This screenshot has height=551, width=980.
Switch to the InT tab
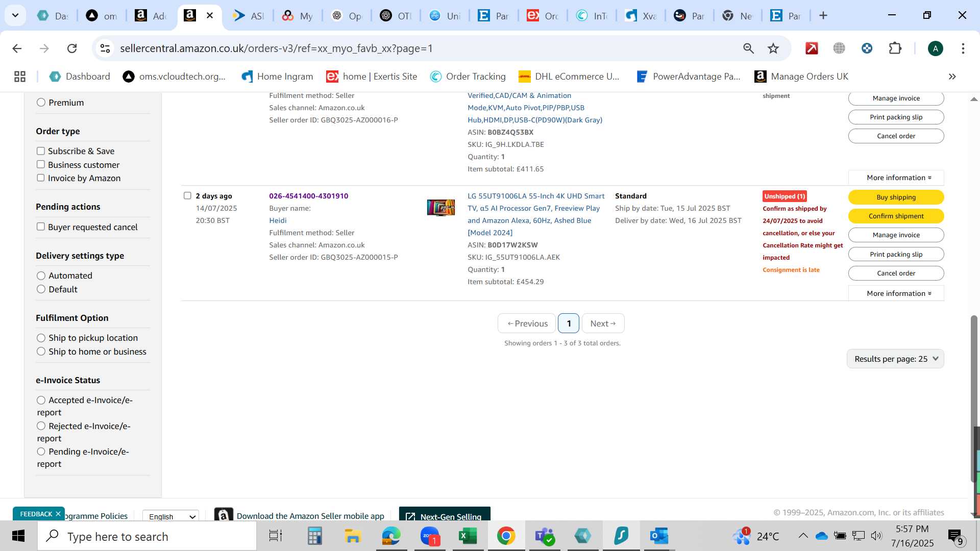592,16
